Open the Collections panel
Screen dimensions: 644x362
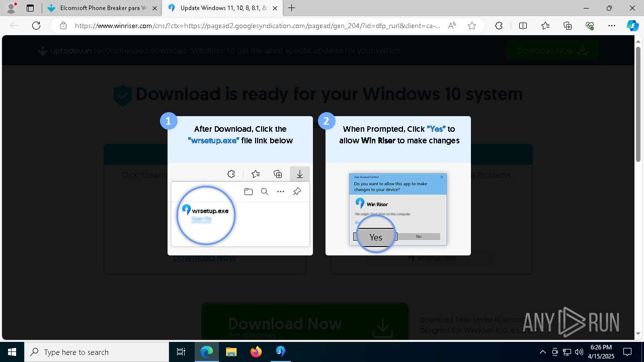click(568, 26)
